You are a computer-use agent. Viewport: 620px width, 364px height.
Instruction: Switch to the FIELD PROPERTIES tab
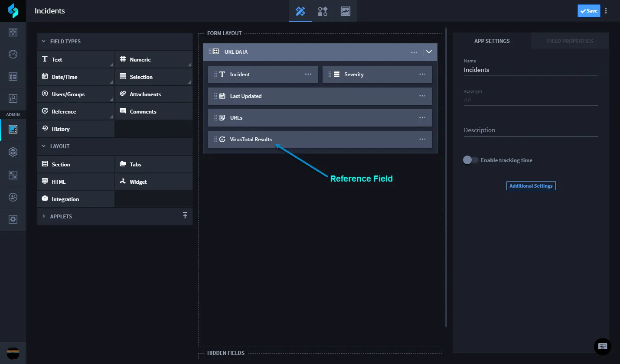[x=570, y=41]
